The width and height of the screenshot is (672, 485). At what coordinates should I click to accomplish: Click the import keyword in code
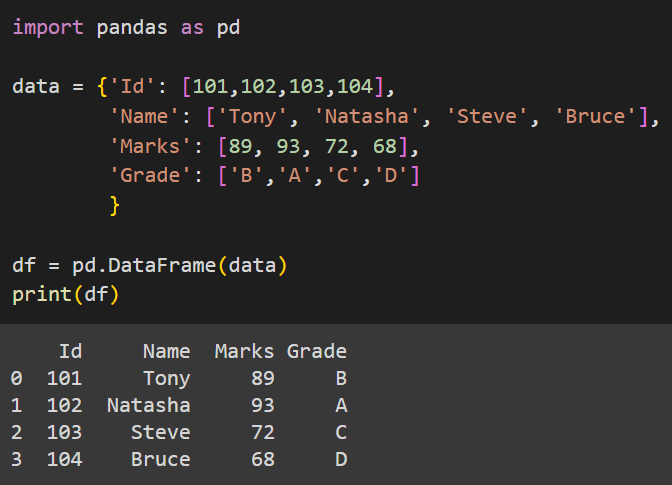(x=48, y=28)
